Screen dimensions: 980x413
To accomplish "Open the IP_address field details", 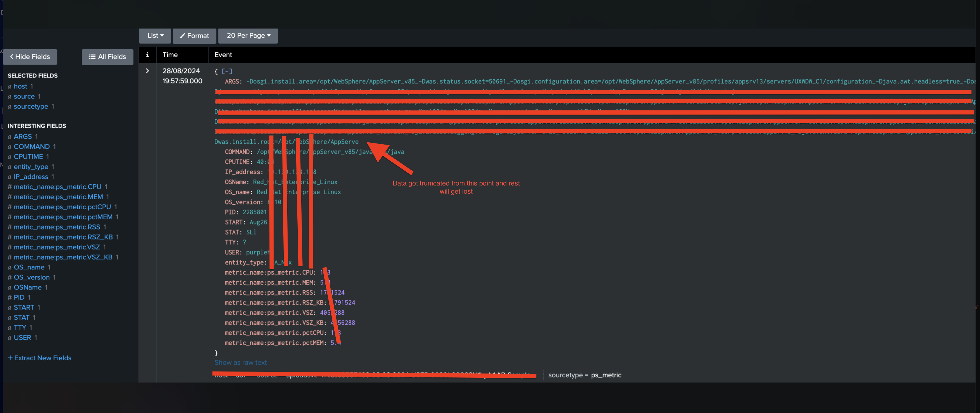I will click(x=31, y=177).
